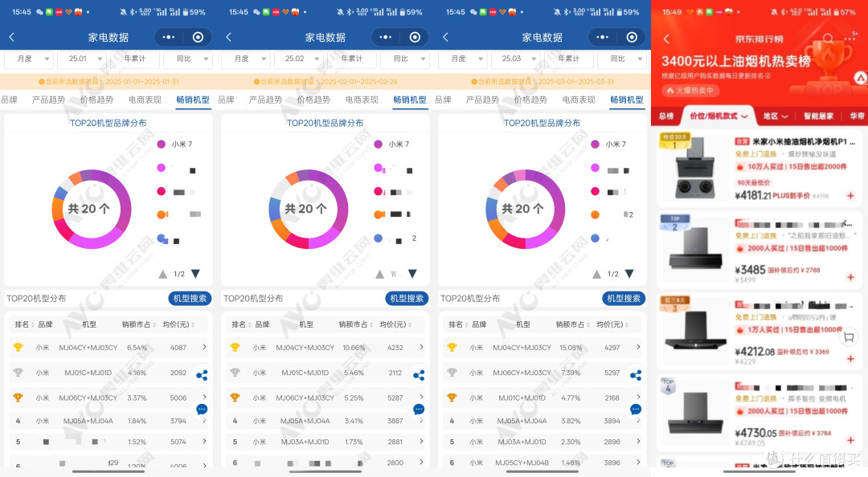This screenshot has height=477, width=868.
Task: Expand the MJ04CY+MJ03CY 6.54% row
Action: (204, 347)
